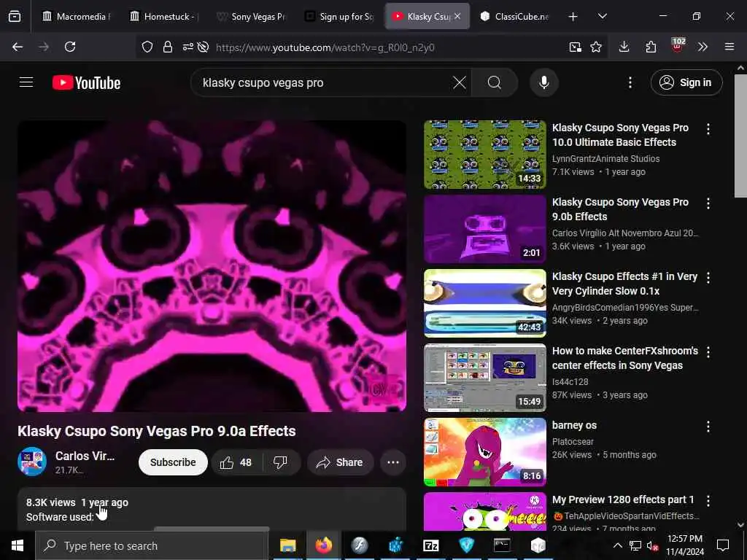This screenshot has height=560, width=747.
Task: Switch to Homestuck tab
Action: (164, 16)
